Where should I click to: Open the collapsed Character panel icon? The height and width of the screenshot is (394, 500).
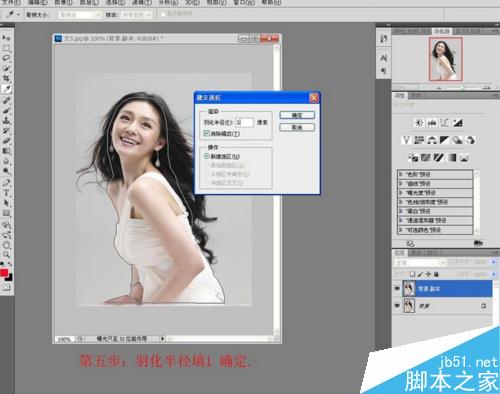tap(384, 58)
